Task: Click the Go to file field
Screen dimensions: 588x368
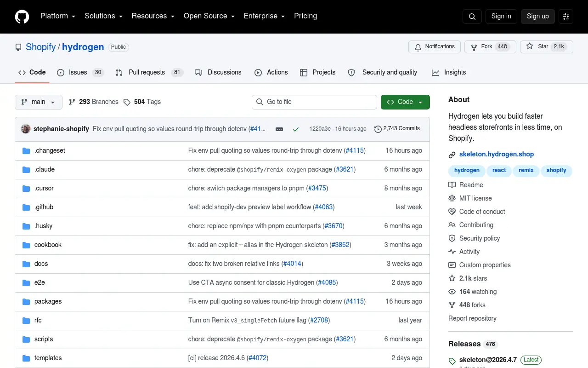Action: click(314, 102)
